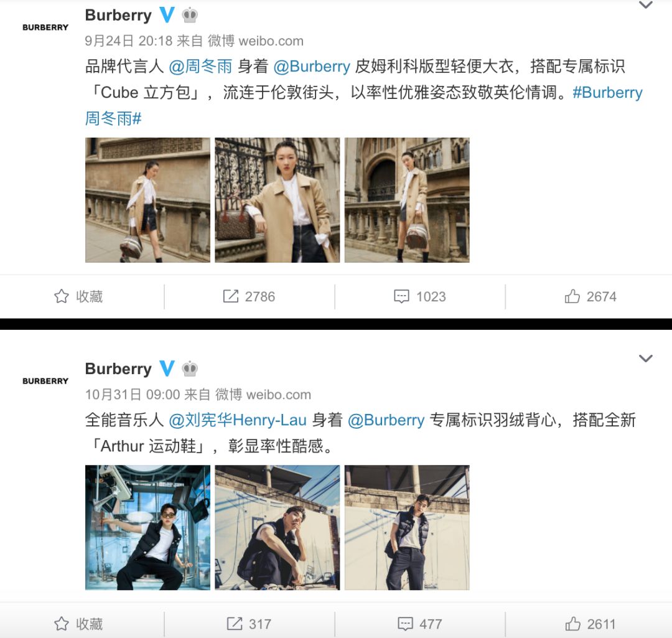The image size is (672, 638).
Task: Click the Burberry avatar logo on second post
Action: pos(45,381)
